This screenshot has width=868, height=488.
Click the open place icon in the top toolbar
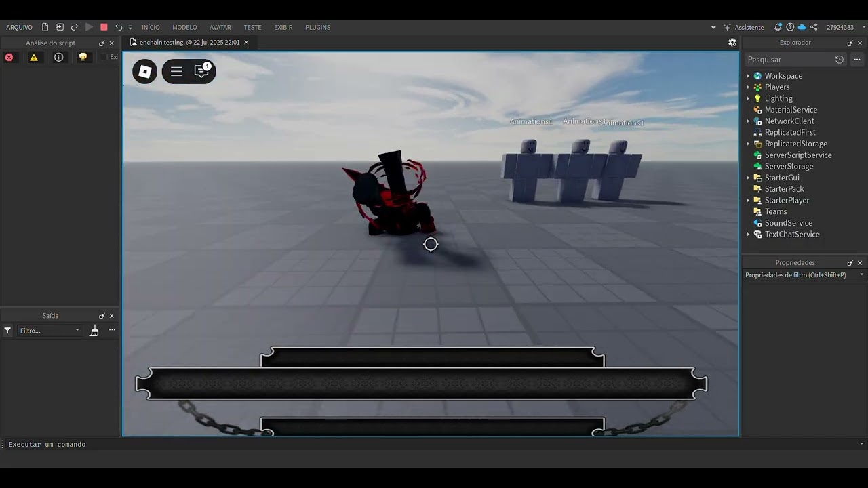[60, 27]
